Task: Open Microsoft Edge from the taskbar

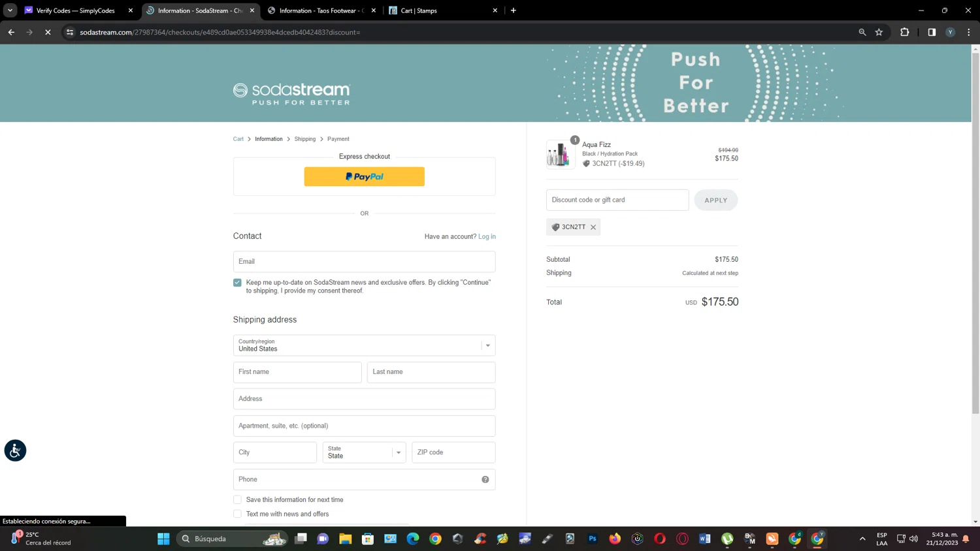Action: coord(413,539)
